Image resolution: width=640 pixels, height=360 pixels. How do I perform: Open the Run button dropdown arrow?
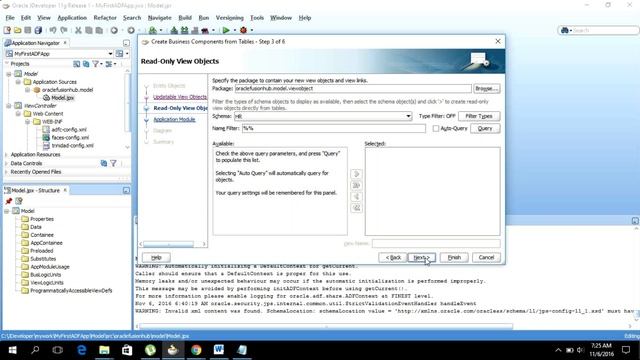[235, 30]
